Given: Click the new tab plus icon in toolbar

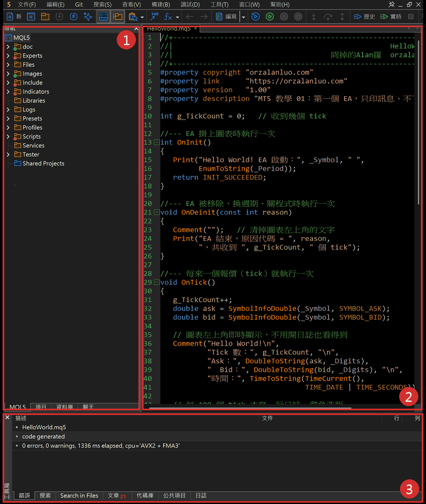Looking at the screenshot, I should tap(31, 17).
